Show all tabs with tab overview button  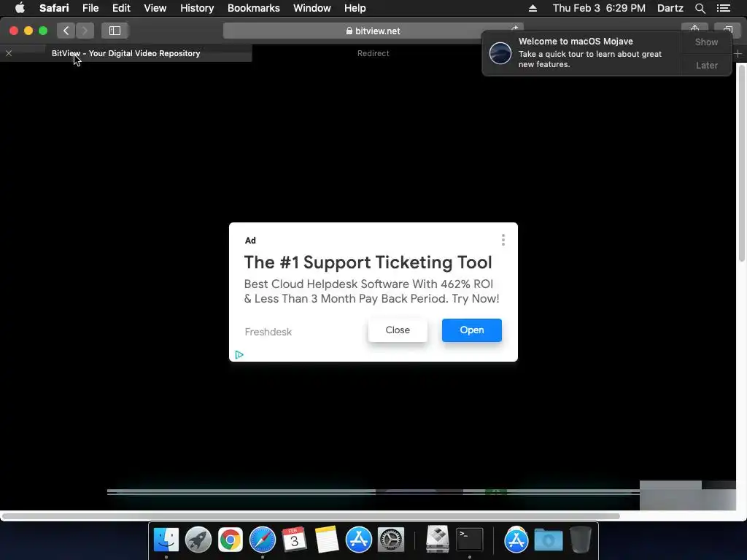(x=727, y=28)
